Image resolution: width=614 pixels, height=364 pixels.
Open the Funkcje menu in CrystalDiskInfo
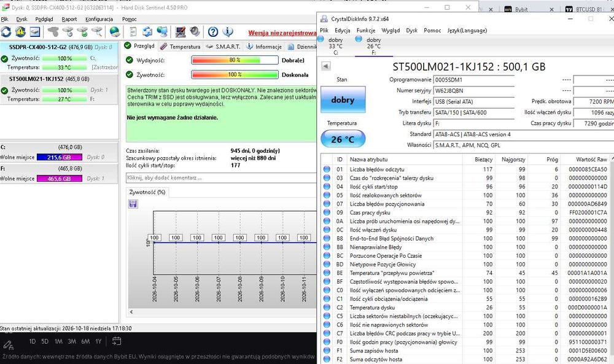click(x=366, y=31)
